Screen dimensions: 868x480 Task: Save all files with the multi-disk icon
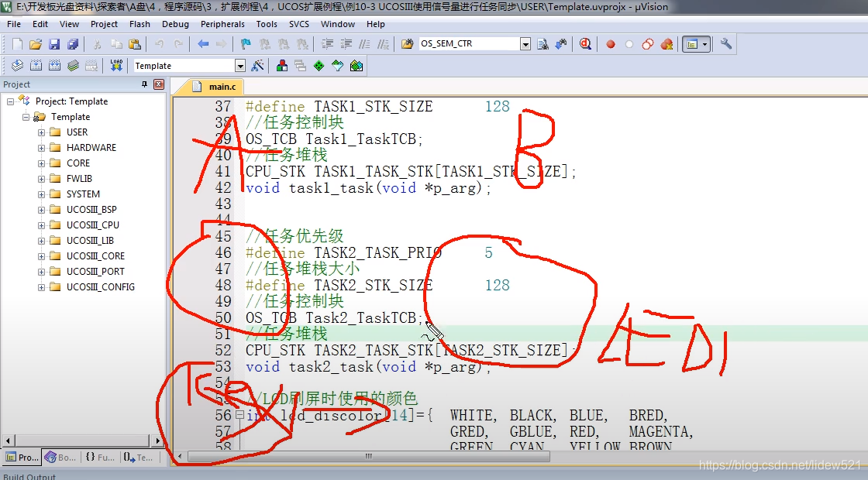pos(73,44)
